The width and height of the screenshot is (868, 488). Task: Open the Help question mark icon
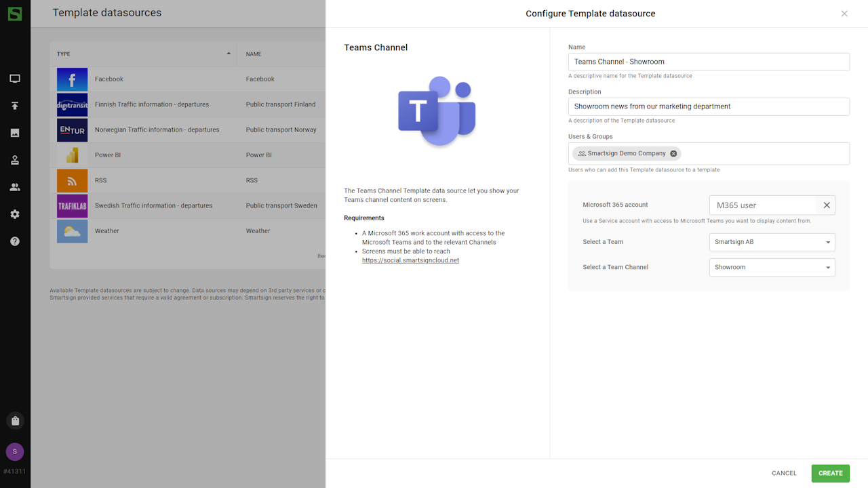[x=15, y=241]
